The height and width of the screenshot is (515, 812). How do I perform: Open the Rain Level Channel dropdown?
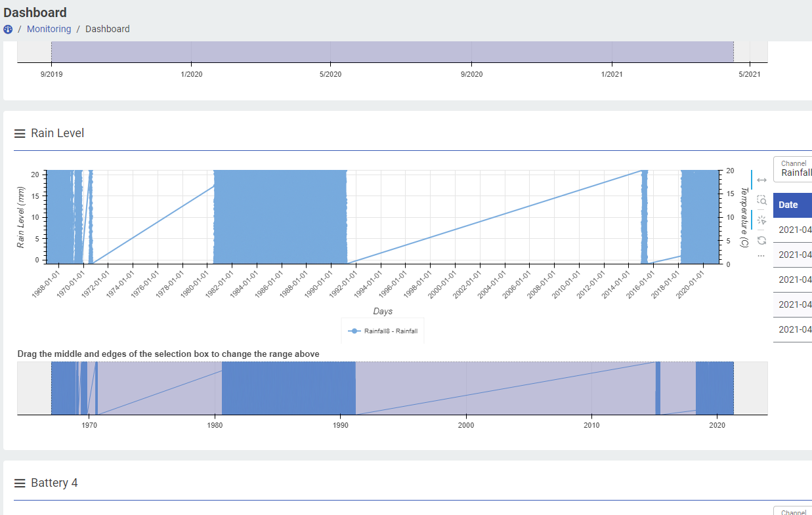pos(793,169)
